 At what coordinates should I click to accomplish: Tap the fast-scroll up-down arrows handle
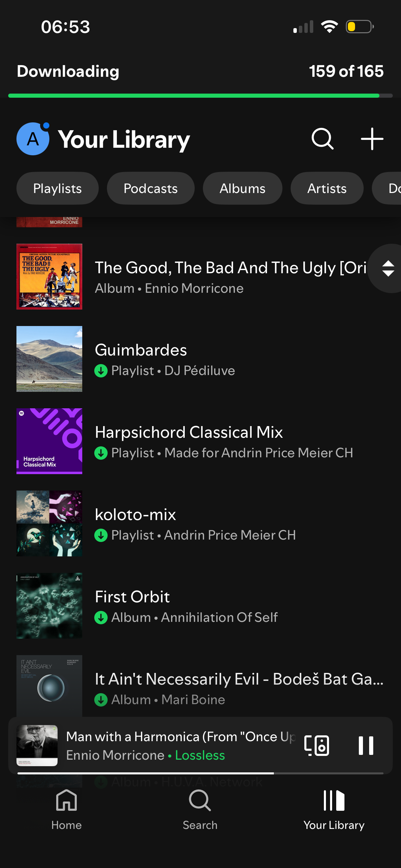point(388,268)
